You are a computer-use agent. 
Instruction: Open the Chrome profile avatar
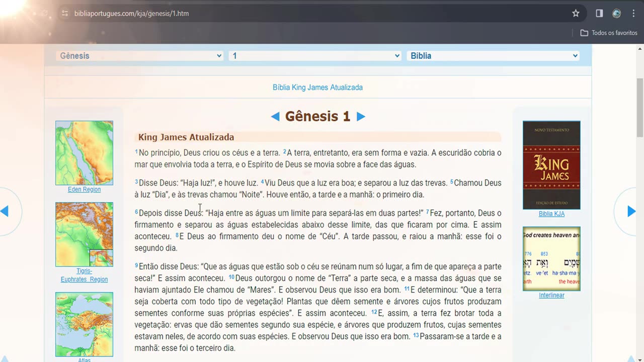pyautogui.click(x=616, y=14)
